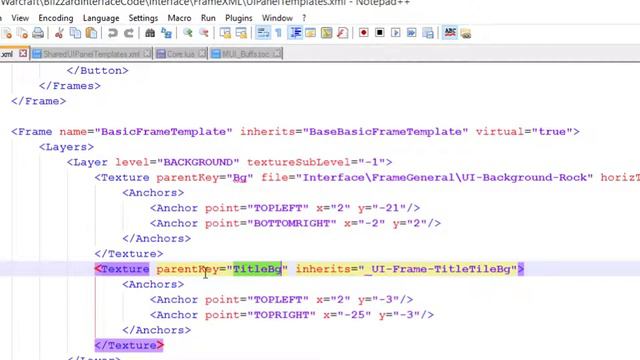Open the Replace dialog icon

166,33
